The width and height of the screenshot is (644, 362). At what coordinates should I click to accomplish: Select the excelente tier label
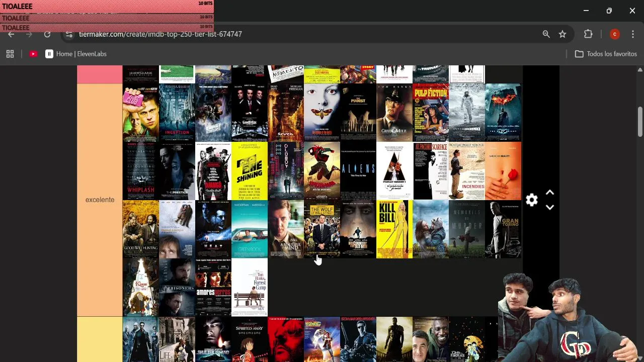tap(100, 200)
